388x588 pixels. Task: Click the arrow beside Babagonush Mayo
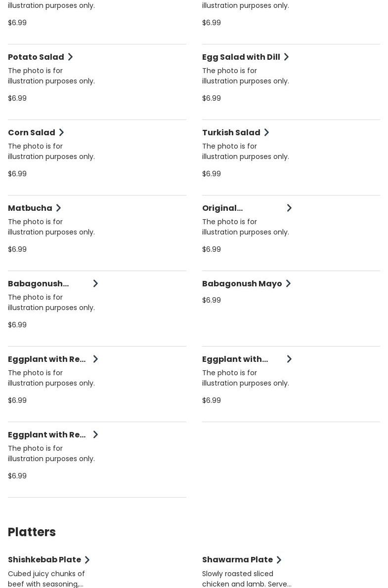point(288,283)
